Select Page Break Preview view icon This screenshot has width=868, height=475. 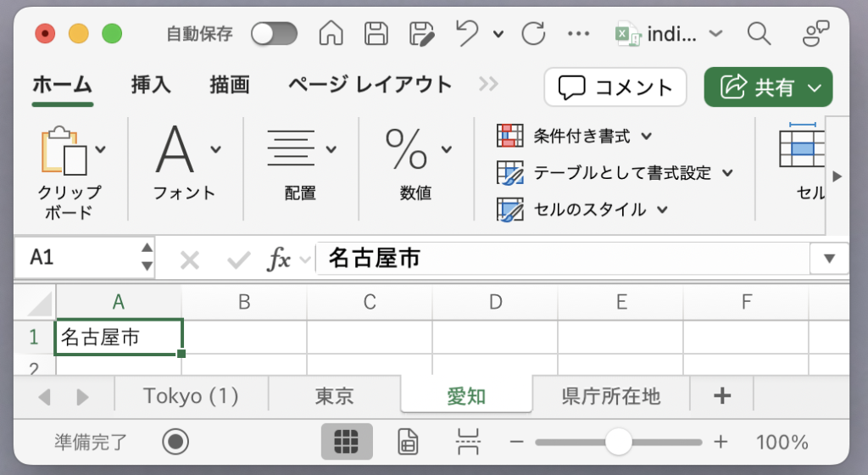(x=468, y=442)
